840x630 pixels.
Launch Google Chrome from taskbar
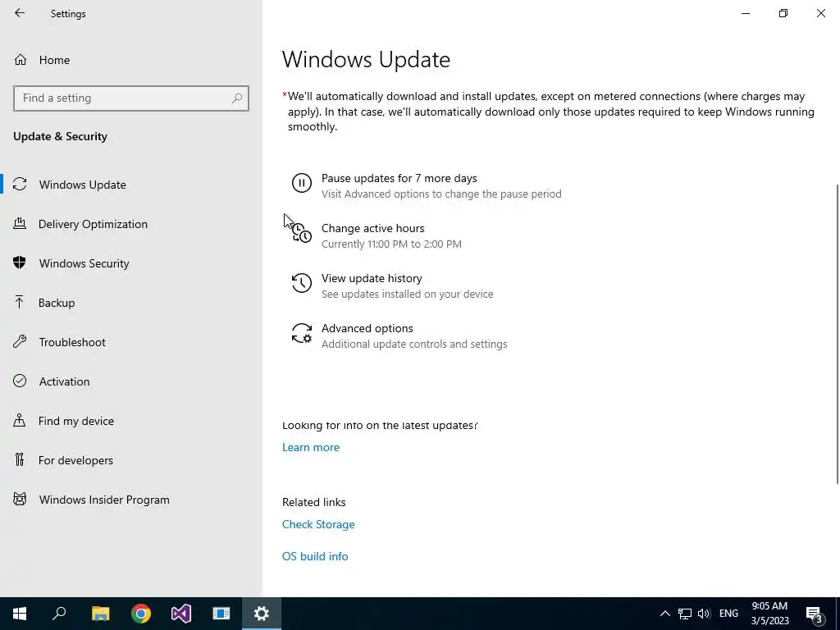tap(141, 614)
